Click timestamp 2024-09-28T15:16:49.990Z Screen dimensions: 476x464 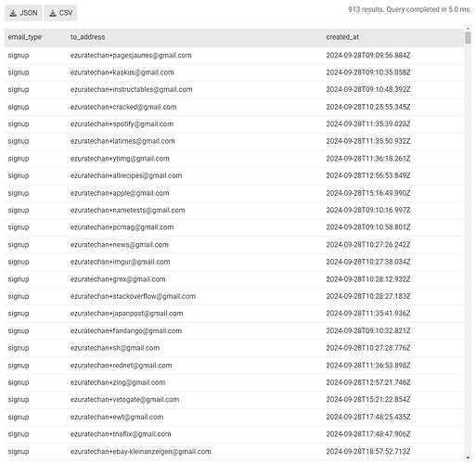pos(368,193)
